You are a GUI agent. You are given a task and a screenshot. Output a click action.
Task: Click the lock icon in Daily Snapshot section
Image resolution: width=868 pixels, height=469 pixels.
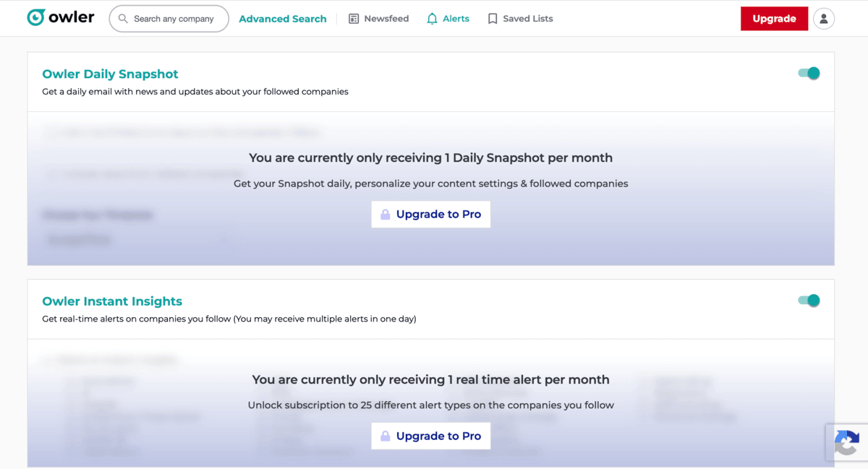(386, 215)
